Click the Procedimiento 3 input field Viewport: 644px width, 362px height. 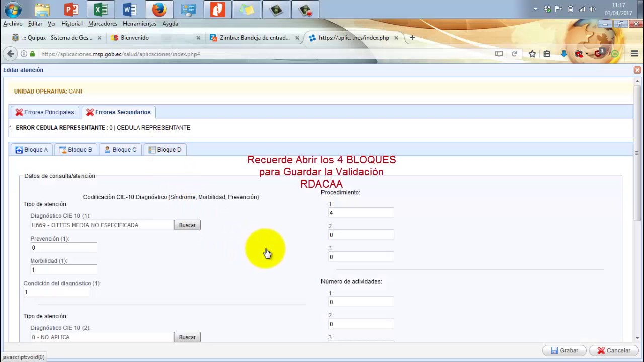(x=361, y=257)
